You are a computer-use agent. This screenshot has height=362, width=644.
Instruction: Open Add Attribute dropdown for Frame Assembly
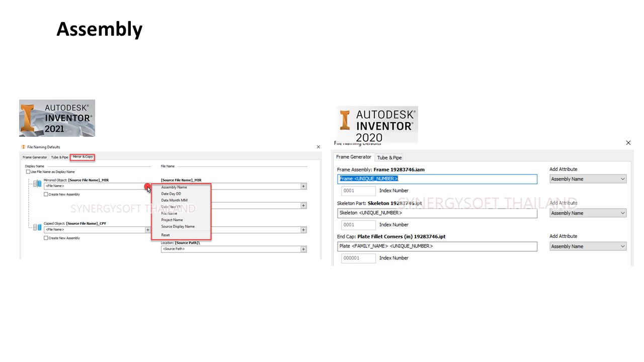[588, 179]
